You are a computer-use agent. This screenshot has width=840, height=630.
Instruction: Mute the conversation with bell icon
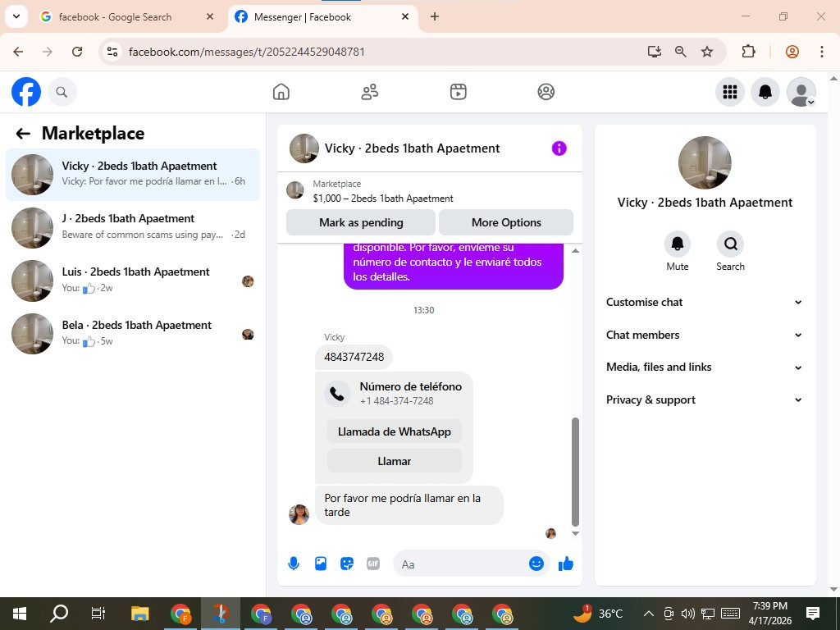[677, 244]
